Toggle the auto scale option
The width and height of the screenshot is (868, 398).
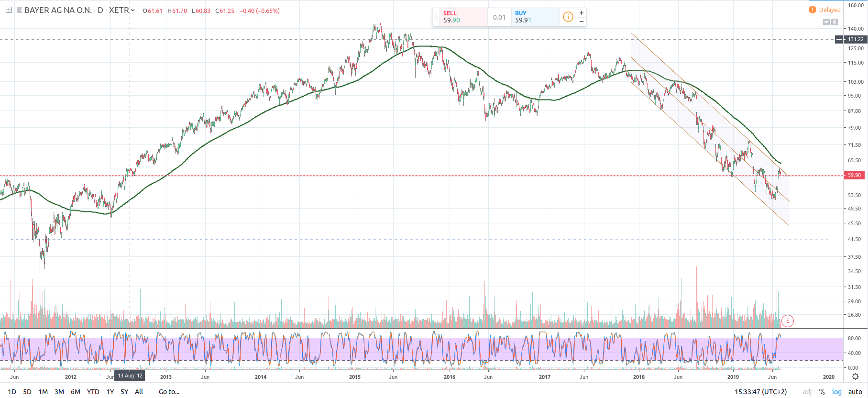pos(855,392)
